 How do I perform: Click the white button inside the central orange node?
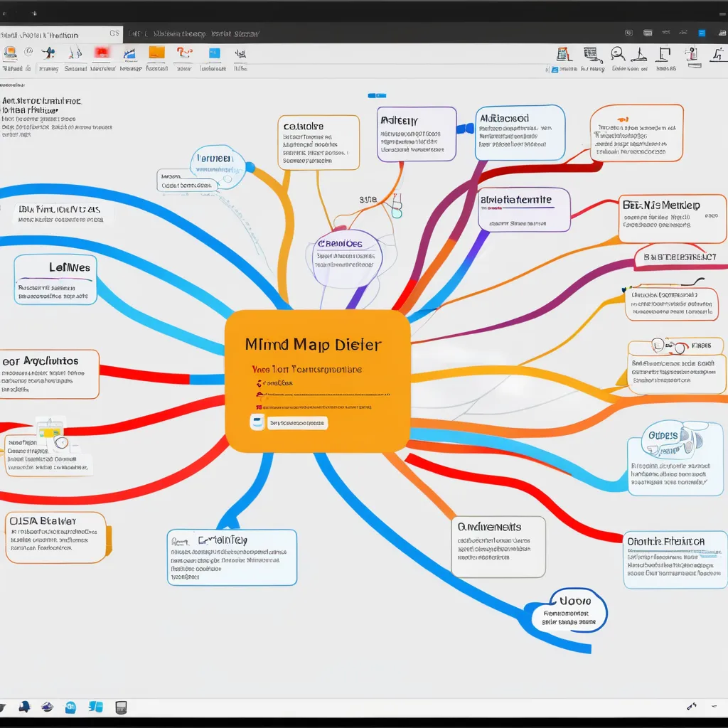pyautogui.click(x=298, y=423)
